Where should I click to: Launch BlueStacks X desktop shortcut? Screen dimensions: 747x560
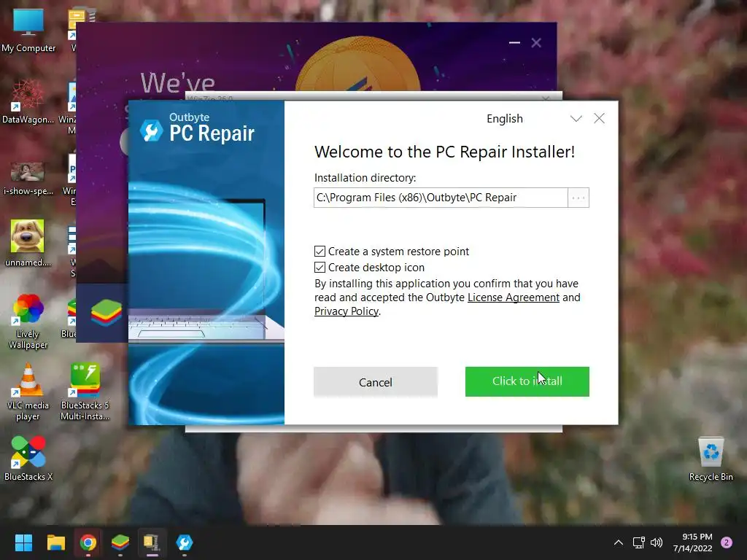(x=28, y=458)
